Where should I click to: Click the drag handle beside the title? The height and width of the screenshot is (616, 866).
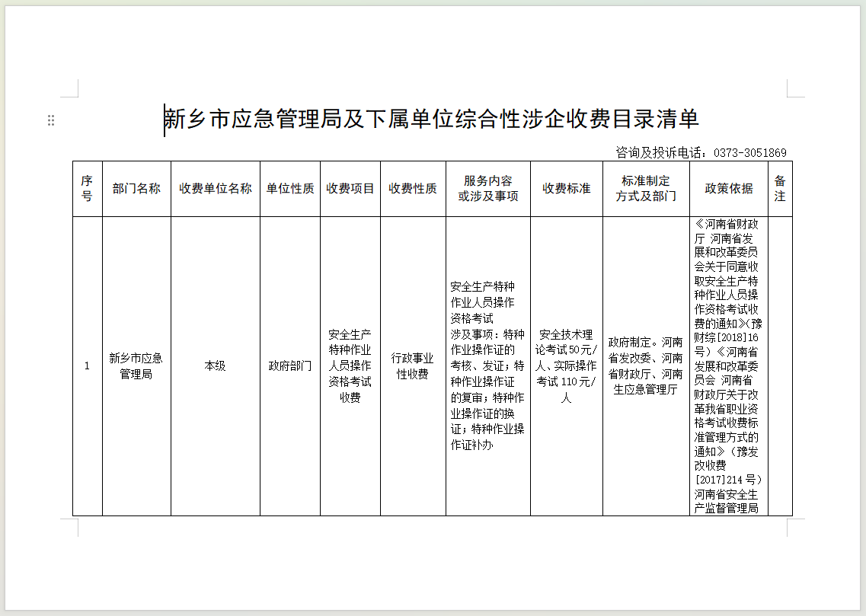tap(51, 120)
